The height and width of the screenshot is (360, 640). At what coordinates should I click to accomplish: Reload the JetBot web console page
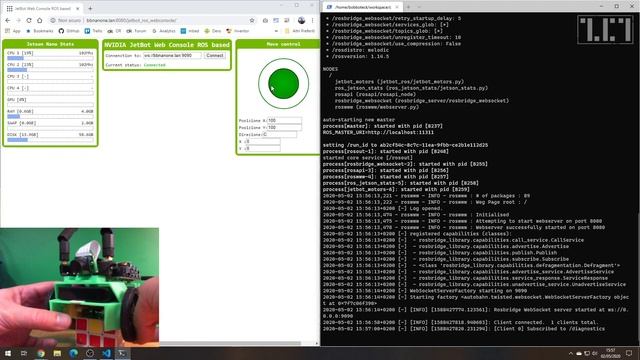pos(29,20)
